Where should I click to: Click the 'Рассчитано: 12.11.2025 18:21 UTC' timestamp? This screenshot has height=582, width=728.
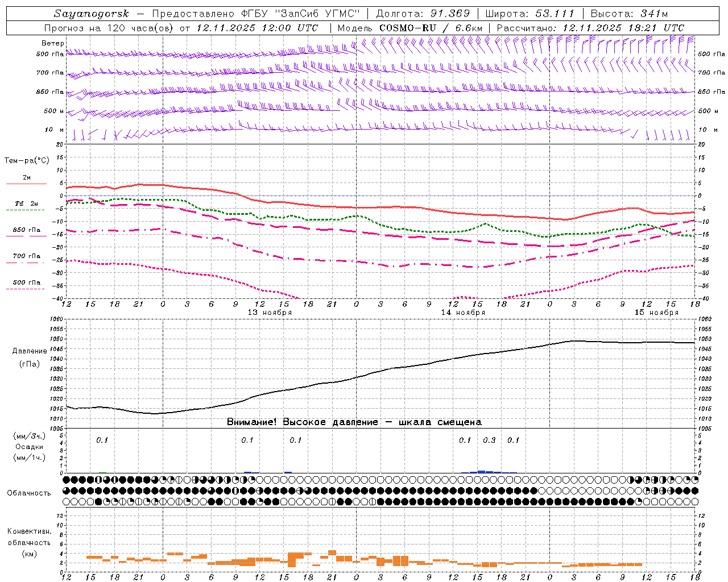click(x=590, y=28)
